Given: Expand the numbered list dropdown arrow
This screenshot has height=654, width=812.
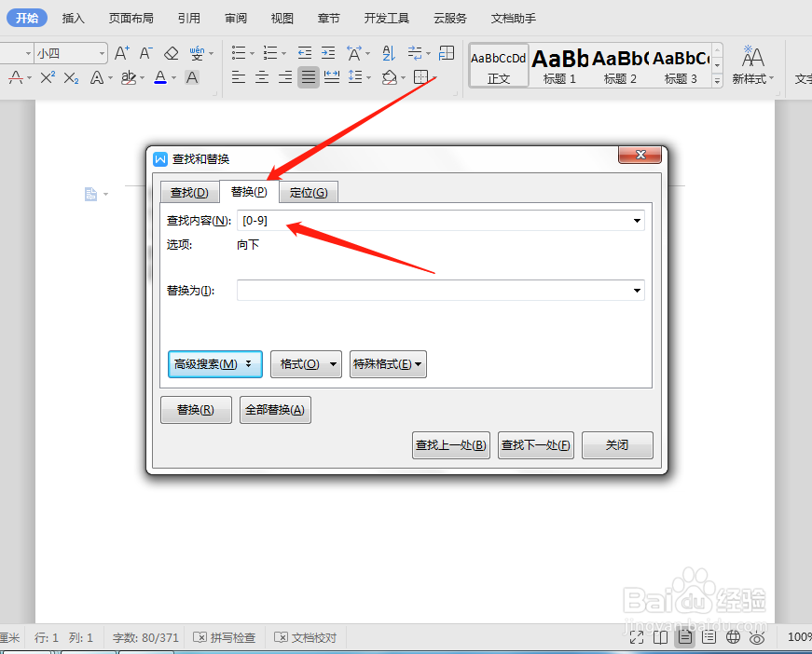Looking at the screenshot, I should point(283,53).
